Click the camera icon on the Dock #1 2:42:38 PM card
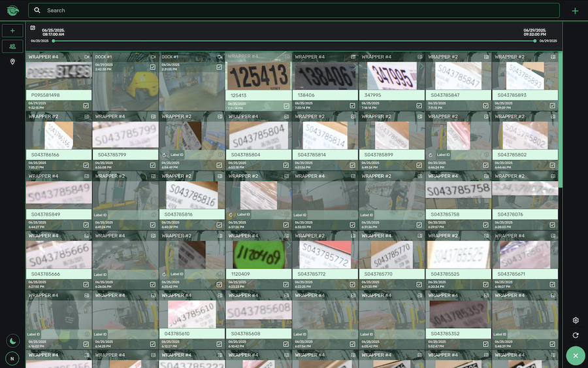The height and width of the screenshot is (368, 588). pyautogui.click(x=153, y=57)
